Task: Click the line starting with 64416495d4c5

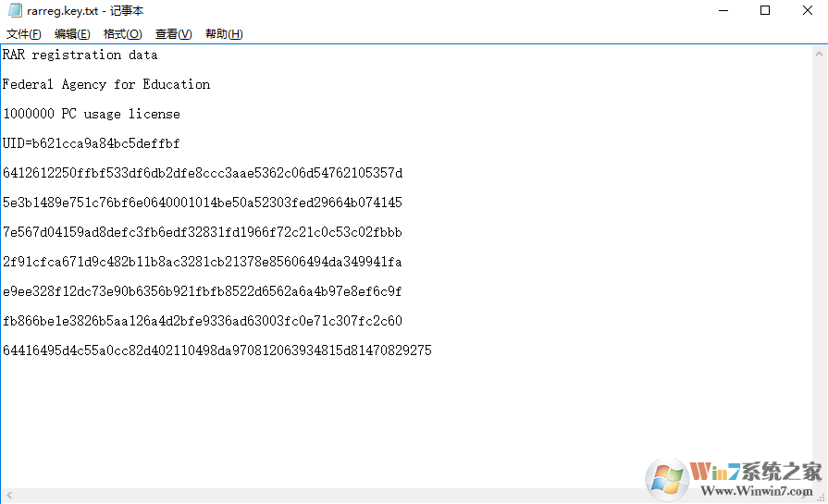Action: click(x=217, y=350)
